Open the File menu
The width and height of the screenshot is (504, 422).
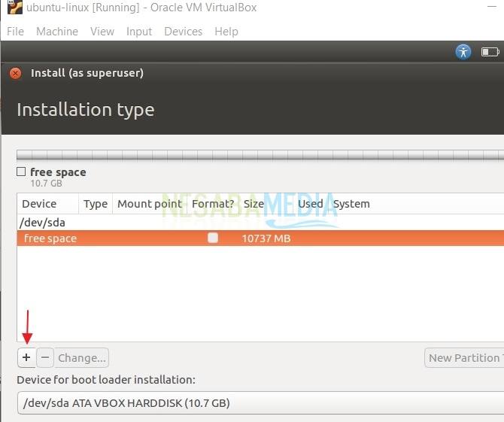pyautogui.click(x=16, y=32)
